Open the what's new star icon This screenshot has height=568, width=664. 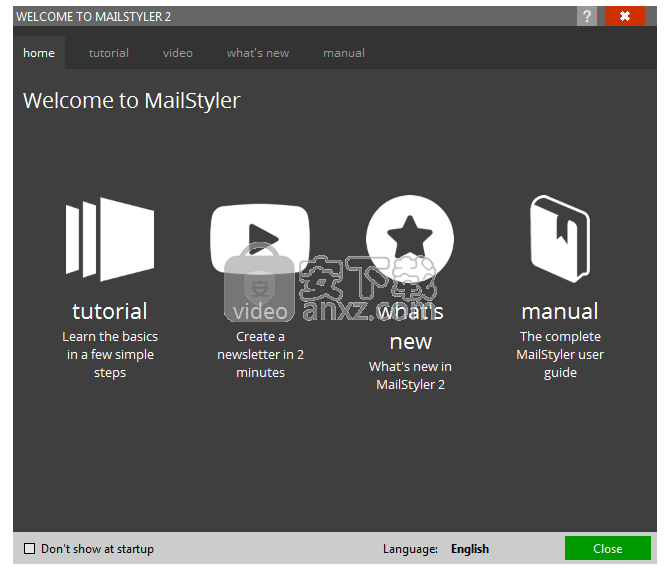point(410,238)
